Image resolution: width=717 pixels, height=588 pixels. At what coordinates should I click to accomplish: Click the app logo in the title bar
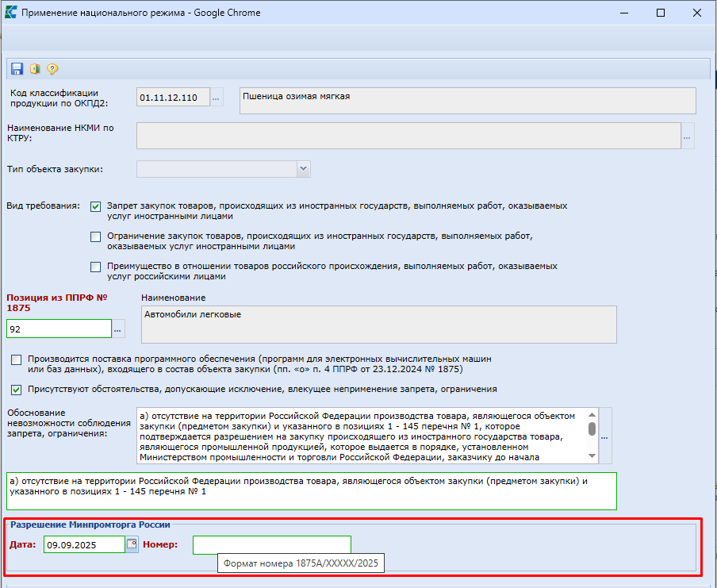click(x=10, y=13)
